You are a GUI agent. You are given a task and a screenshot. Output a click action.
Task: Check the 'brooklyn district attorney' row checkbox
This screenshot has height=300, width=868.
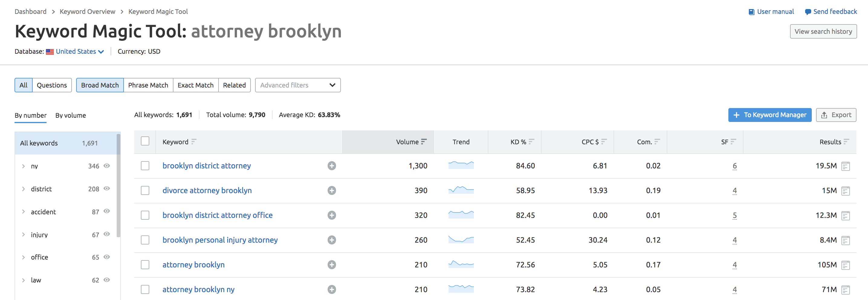coord(145,166)
